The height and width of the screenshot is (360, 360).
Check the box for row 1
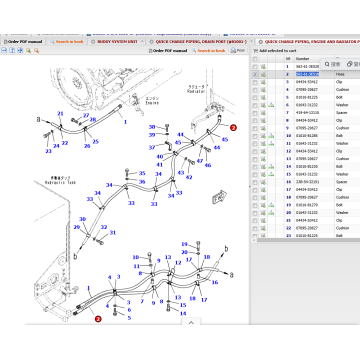click(x=255, y=67)
